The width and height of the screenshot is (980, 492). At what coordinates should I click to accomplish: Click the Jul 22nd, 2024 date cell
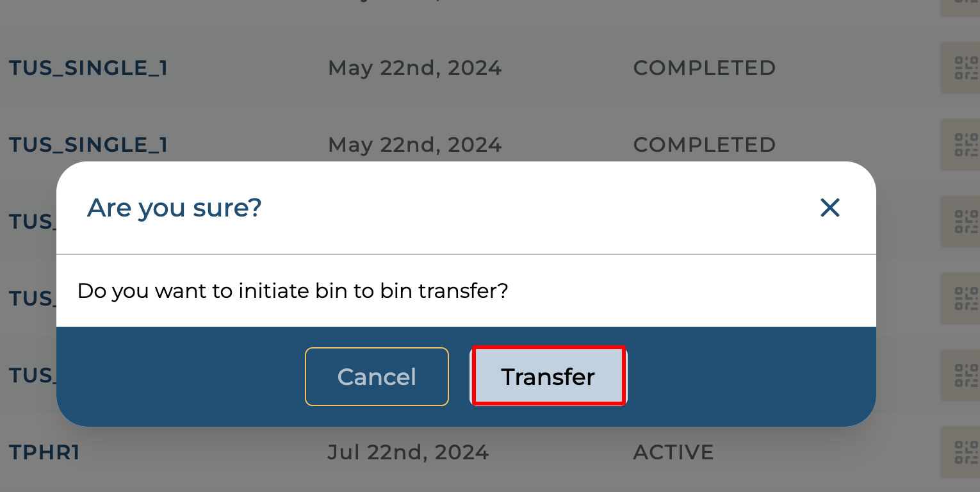click(x=408, y=452)
